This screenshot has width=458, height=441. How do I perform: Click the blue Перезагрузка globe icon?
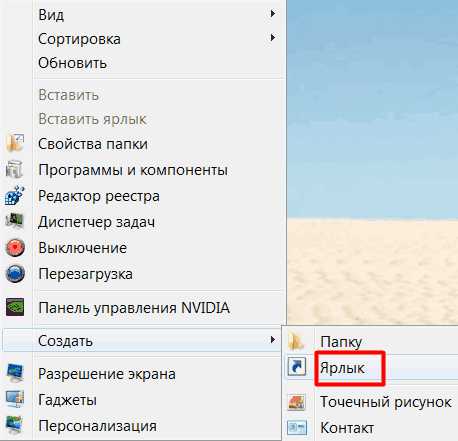15,274
